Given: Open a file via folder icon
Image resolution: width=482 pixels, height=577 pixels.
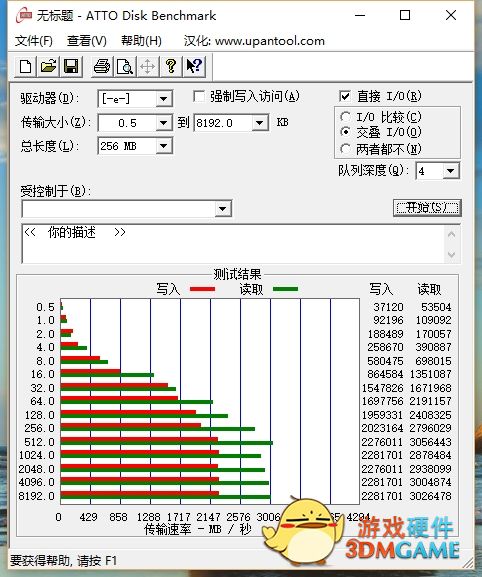Looking at the screenshot, I should pos(48,67).
